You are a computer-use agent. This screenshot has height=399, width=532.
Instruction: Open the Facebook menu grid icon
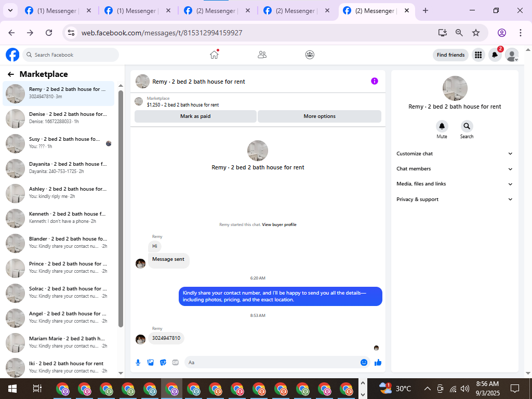tap(478, 55)
